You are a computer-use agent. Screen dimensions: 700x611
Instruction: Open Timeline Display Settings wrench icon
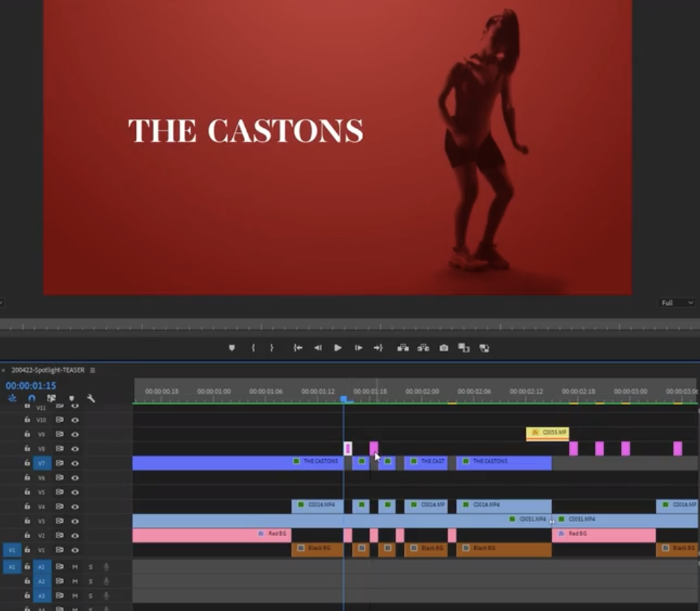[x=91, y=399]
